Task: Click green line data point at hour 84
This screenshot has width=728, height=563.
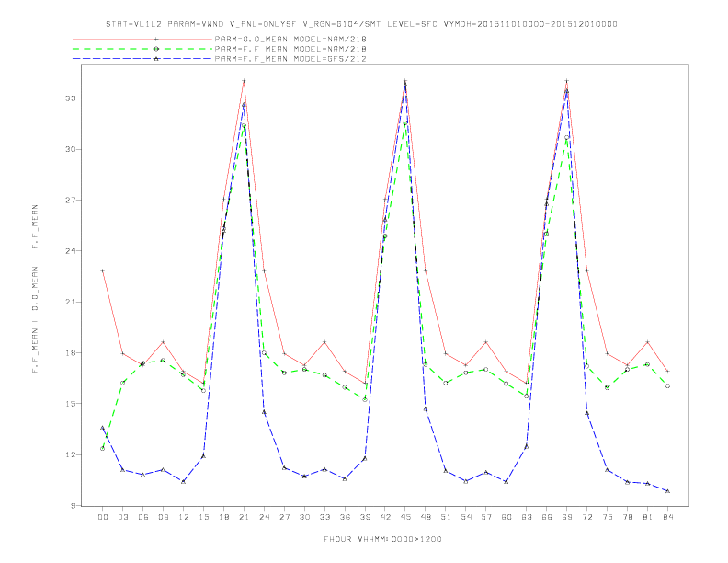Action: point(667,386)
